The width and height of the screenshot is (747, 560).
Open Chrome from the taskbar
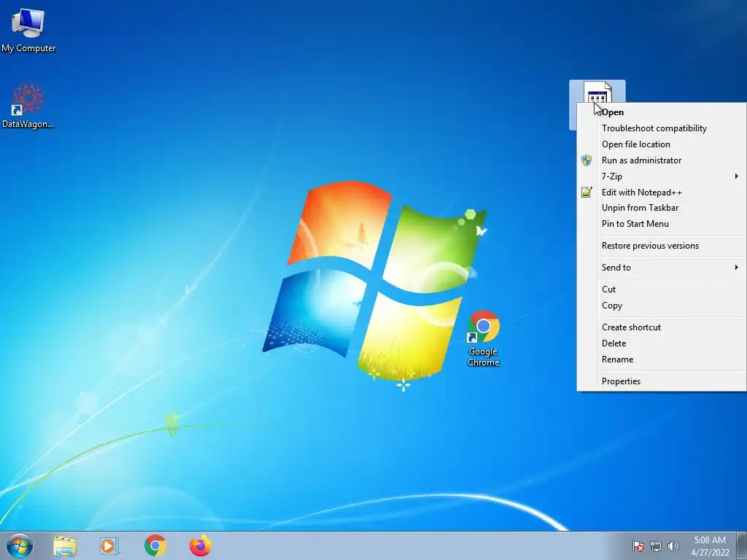click(155, 545)
